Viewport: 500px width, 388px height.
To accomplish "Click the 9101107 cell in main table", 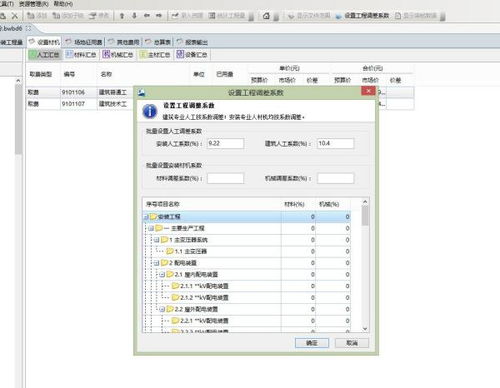I will point(78,104).
